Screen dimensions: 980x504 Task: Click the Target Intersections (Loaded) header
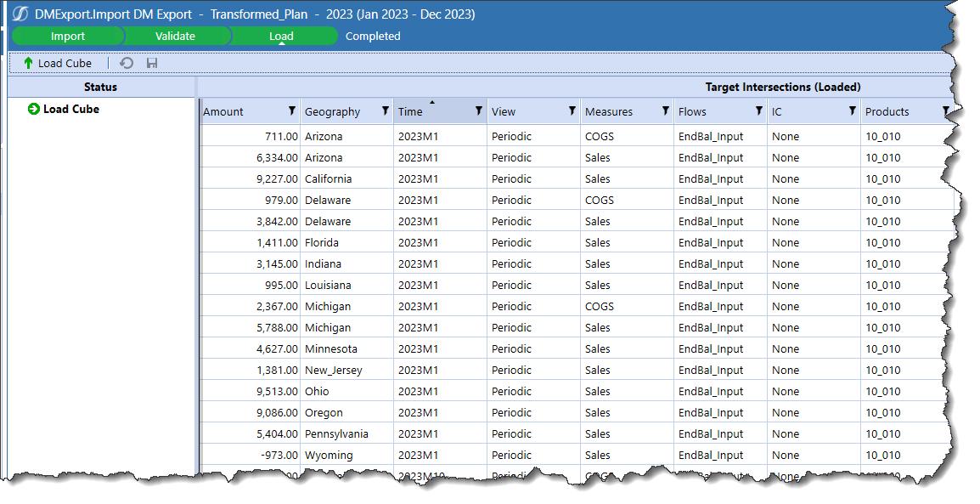click(x=782, y=87)
